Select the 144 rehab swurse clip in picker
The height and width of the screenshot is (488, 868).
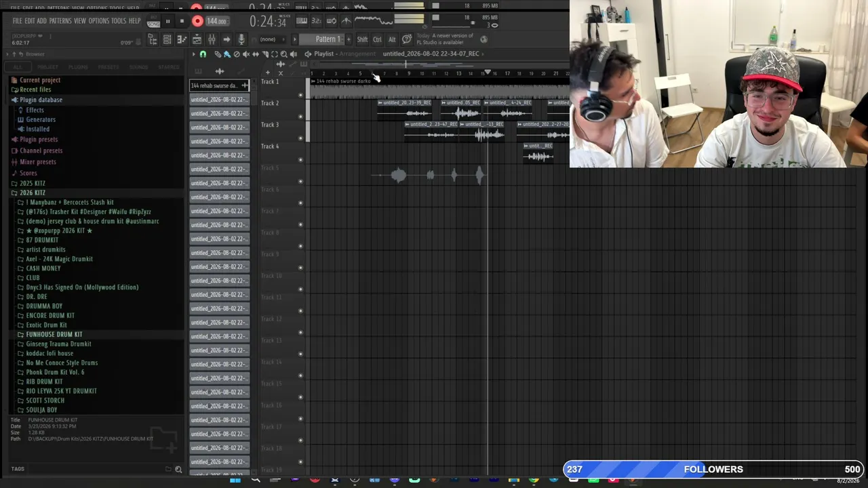point(219,85)
